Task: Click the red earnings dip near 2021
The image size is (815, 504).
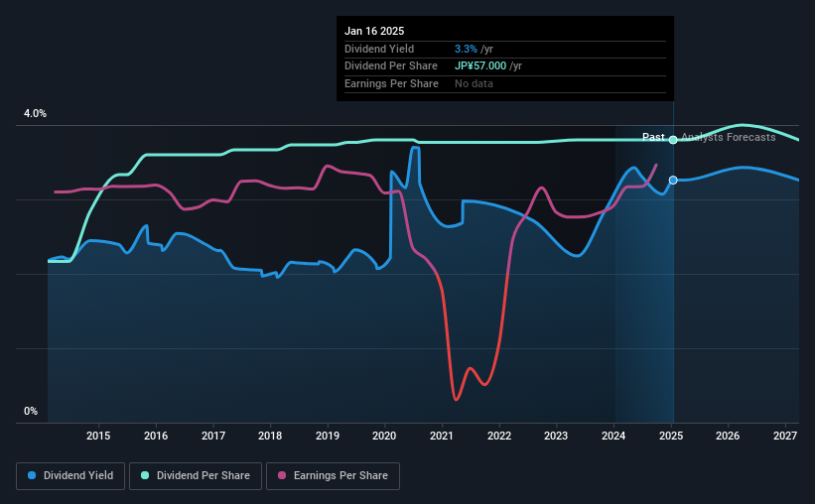Action: (x=456, y=399)
